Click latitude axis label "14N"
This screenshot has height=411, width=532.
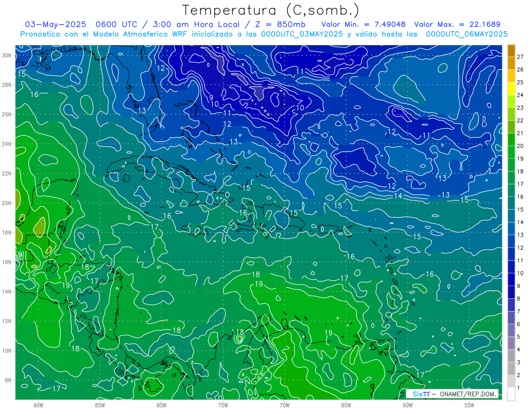point(7,291)
